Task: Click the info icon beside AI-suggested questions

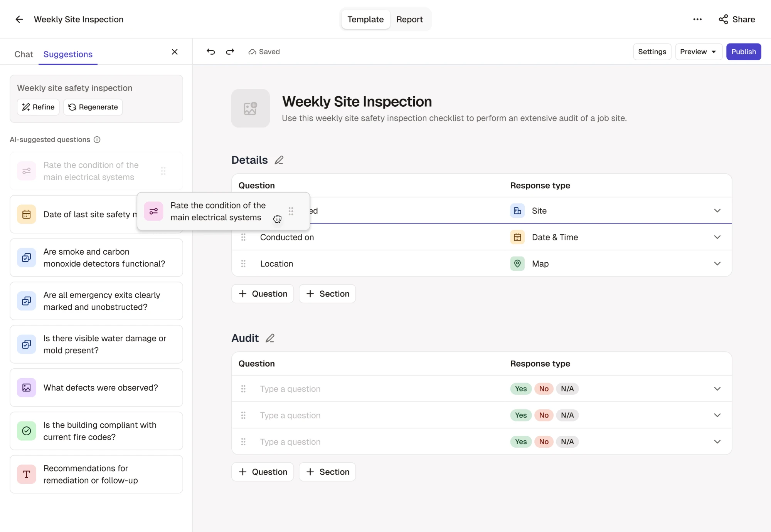Action: point(97,140)
